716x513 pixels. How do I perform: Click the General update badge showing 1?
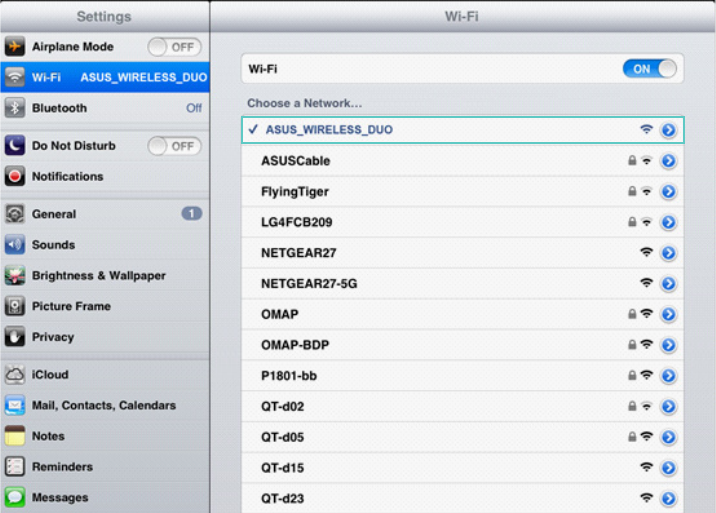click(192, 213)
